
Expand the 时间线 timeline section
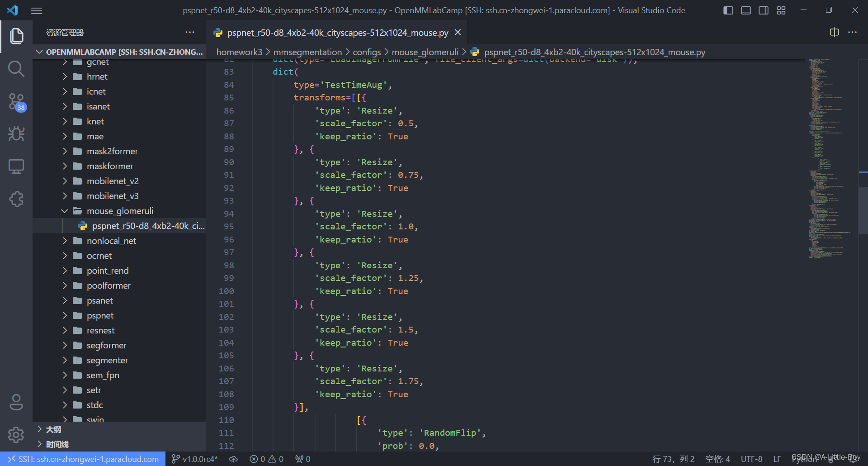coord(119,444)
